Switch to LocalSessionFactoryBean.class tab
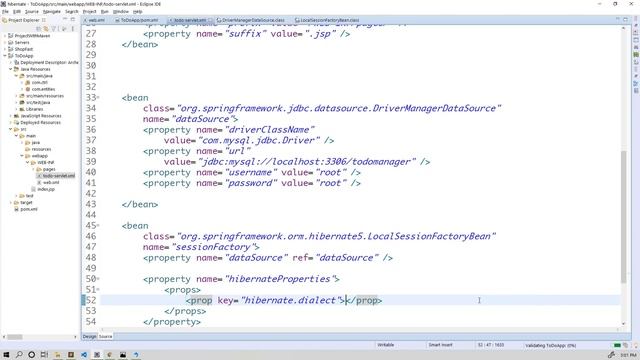Screen dimensions: 640x360 coord(327,20)
